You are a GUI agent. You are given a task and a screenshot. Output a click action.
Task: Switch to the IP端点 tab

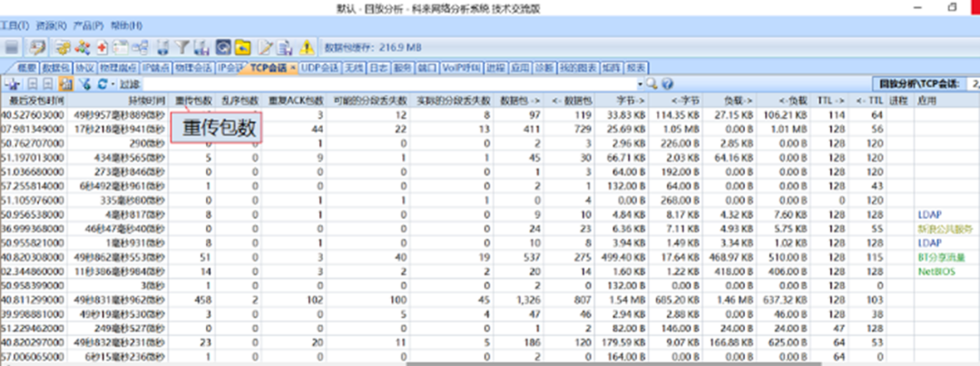point(154,67)
